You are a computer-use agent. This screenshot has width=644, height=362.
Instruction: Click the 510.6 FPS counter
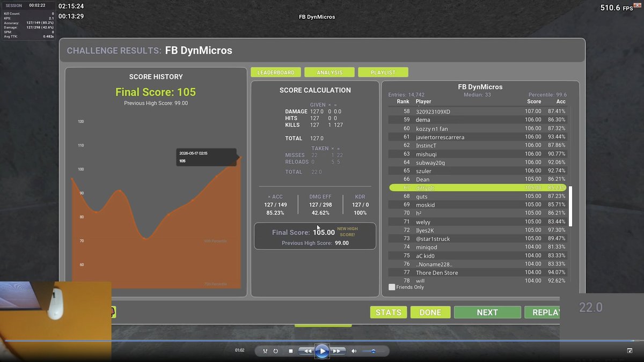tap(617, 8)
